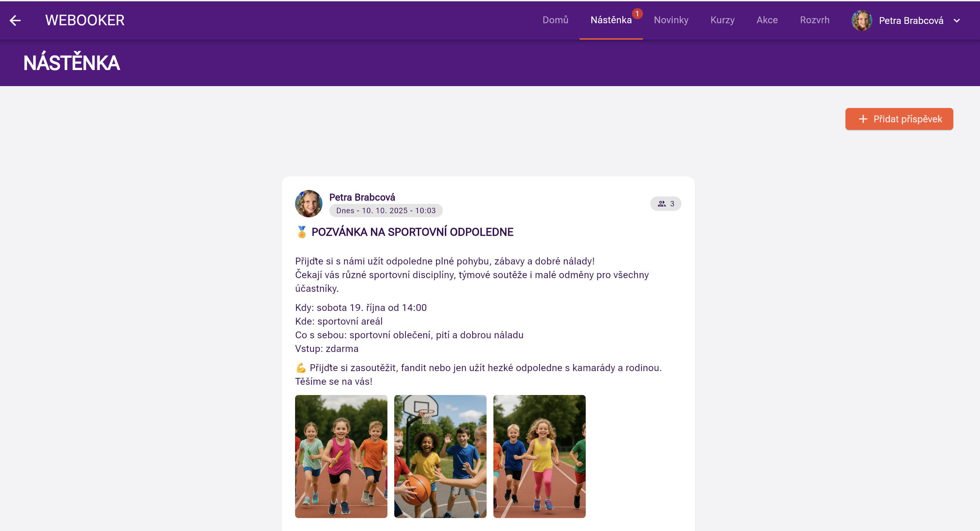Click the red notification badge on Nástěnka

tap(637, 14)
